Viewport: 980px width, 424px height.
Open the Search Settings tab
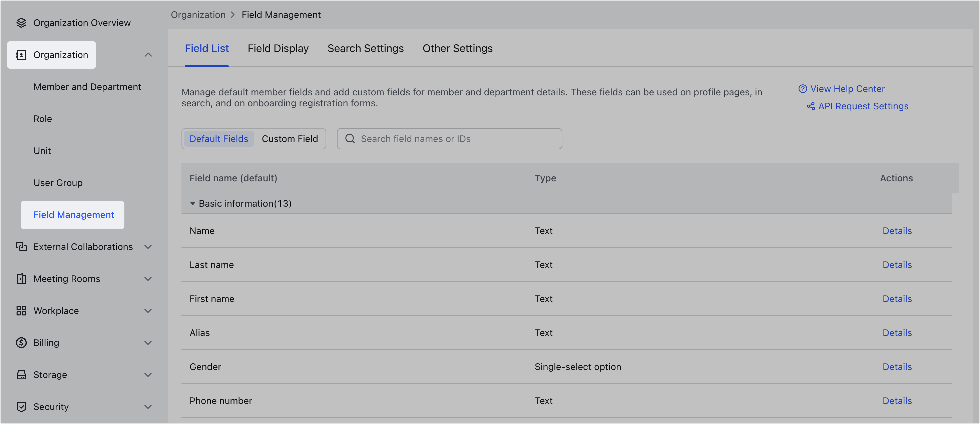point(366,48)
